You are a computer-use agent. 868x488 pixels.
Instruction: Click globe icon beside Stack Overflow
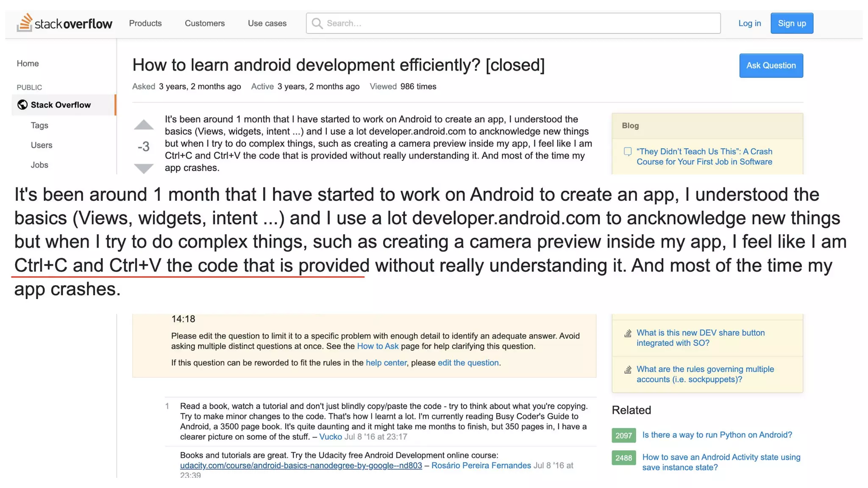click(22, 105)
